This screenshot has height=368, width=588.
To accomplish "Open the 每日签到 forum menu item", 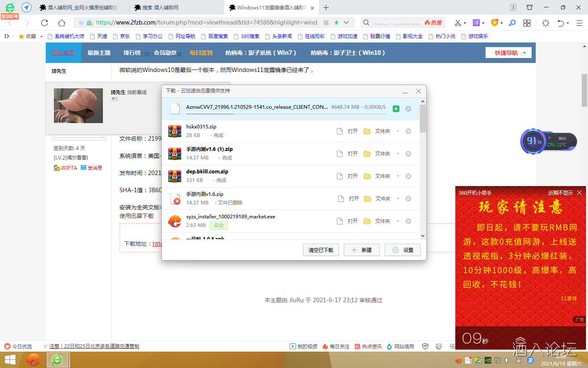I will click(201, 53).
